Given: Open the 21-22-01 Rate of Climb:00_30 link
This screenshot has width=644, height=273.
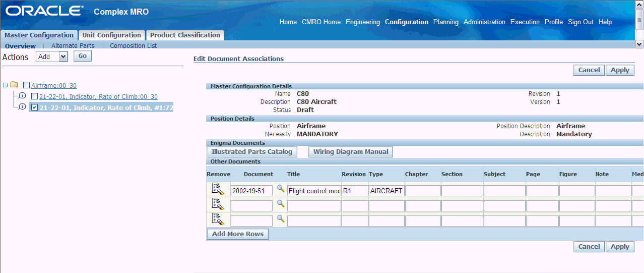Looking at the screenshot, I should point(98,96).
